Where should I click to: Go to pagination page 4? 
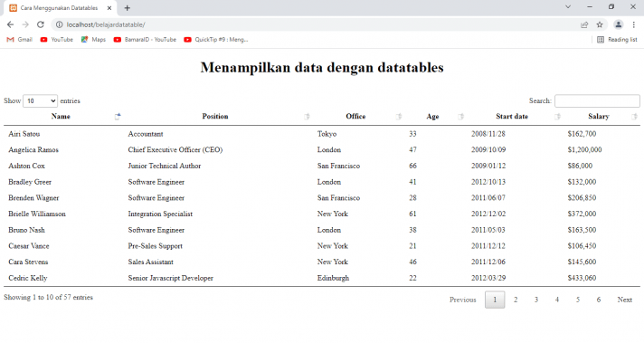coord(557,300)
